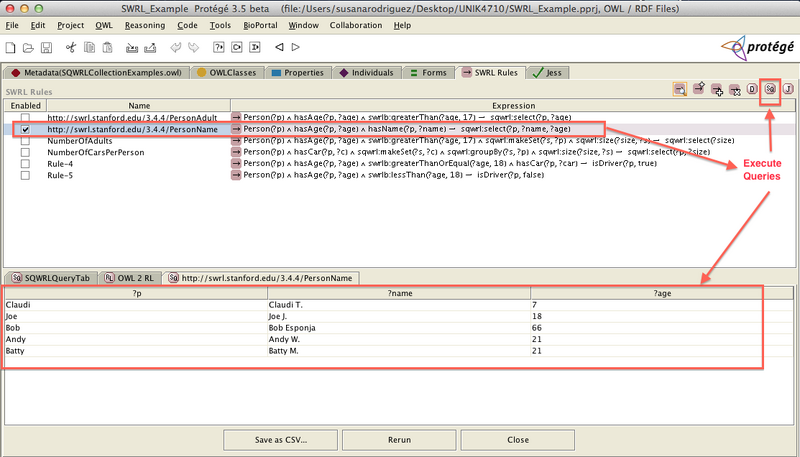Create a new project using the blank page icon
Screen dimensions: 800x457
10,47
